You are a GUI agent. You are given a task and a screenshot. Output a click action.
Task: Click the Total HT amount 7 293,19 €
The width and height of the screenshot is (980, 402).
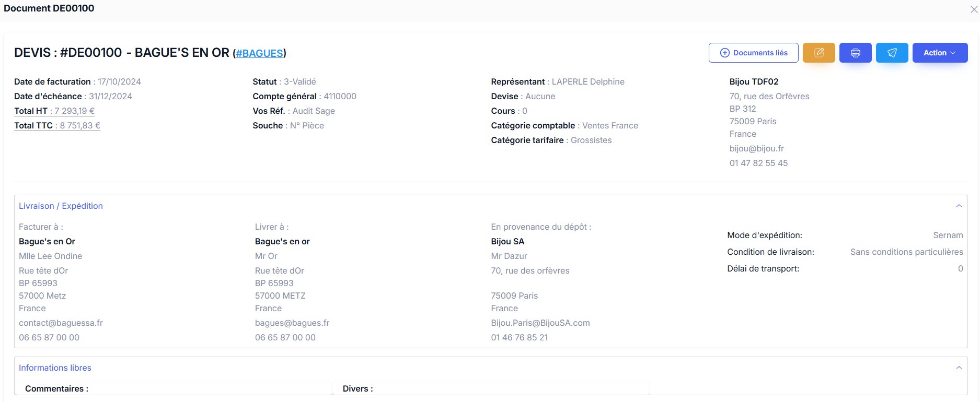coord(75,111)
